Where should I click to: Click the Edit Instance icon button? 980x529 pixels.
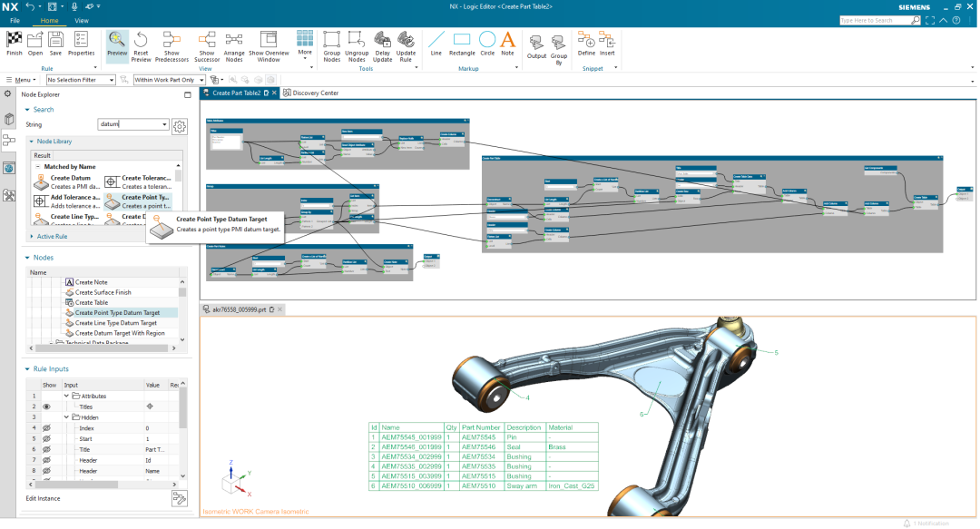point(180,498)
